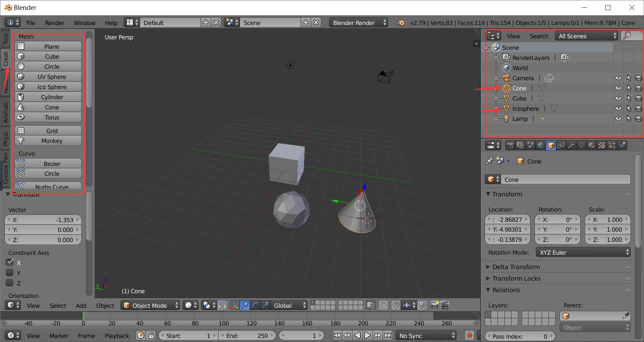Open the Modifiers tab (wrench icon)
The height and width of the screenshot is (342, 644).
[x=571, y=145]
